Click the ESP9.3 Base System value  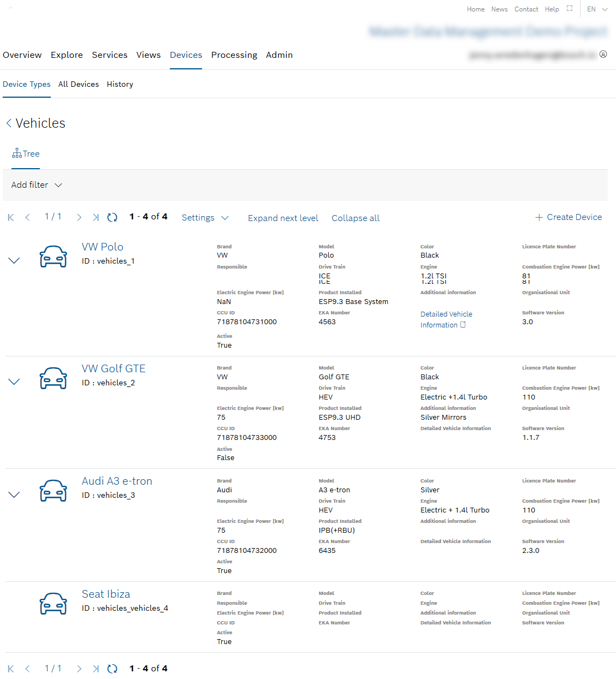coord(353,302)
